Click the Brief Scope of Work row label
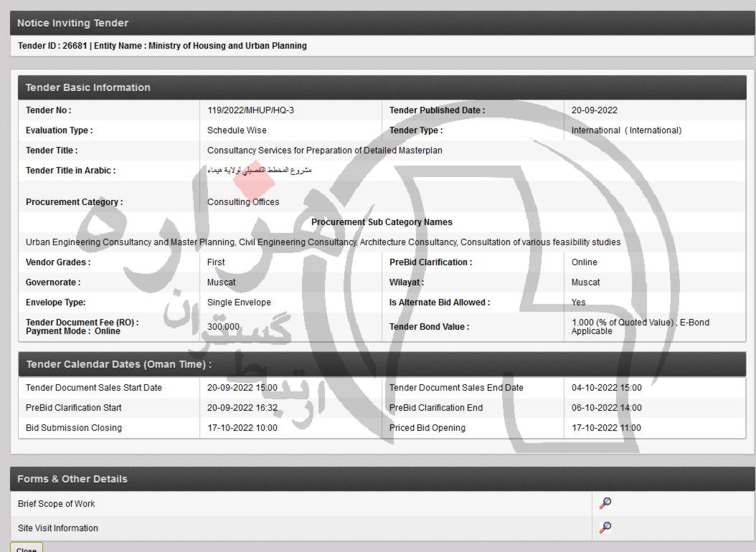The image size is (756, 552). [x=56, y=504]
